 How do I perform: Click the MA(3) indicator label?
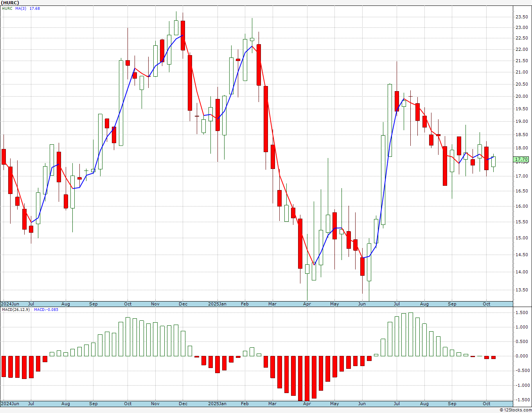click(21, 8)
